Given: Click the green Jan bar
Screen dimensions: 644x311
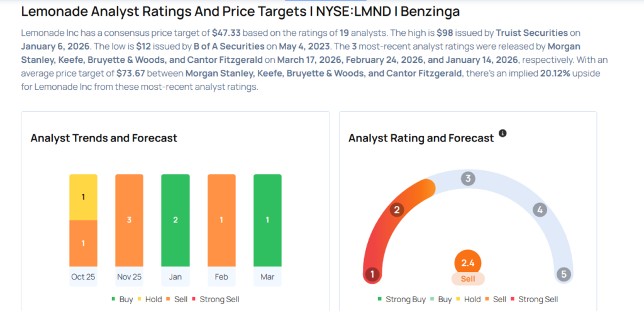Looking at the screenshot, I should coord(175,220).
